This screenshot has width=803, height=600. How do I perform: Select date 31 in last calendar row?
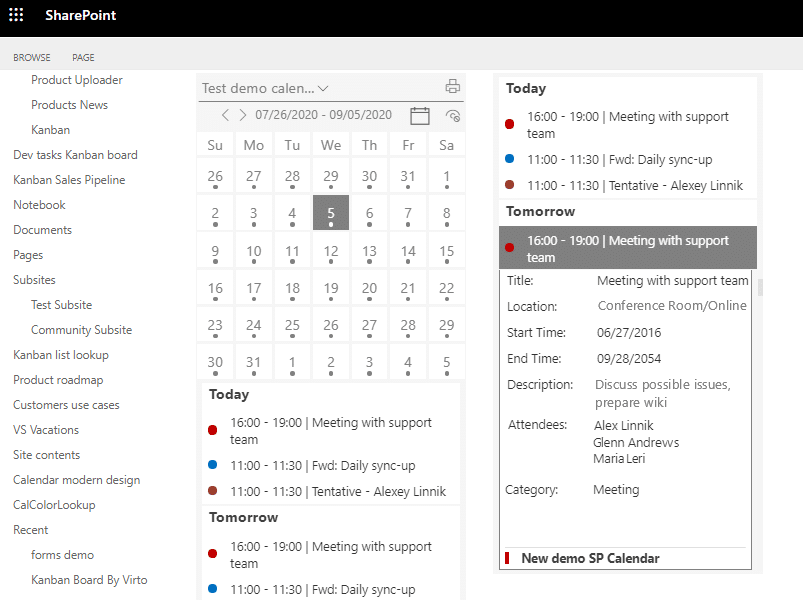coord(253,362)
